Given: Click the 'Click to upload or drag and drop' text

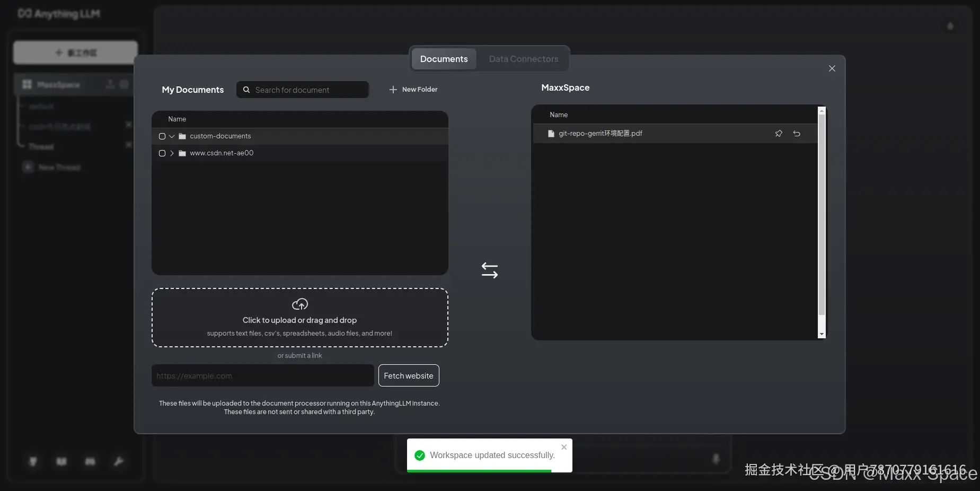Looking at the screenshot, I should coord(299,320).
